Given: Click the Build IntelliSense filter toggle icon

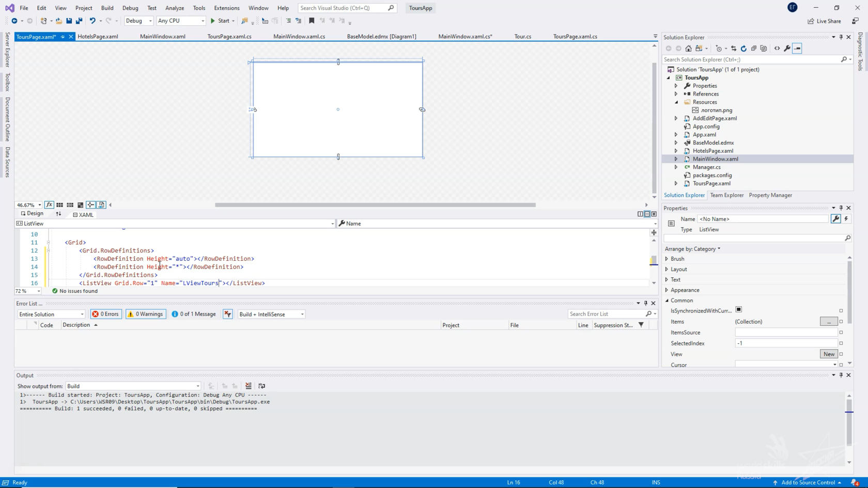Looking at the screenshot, I should point(228,314).
